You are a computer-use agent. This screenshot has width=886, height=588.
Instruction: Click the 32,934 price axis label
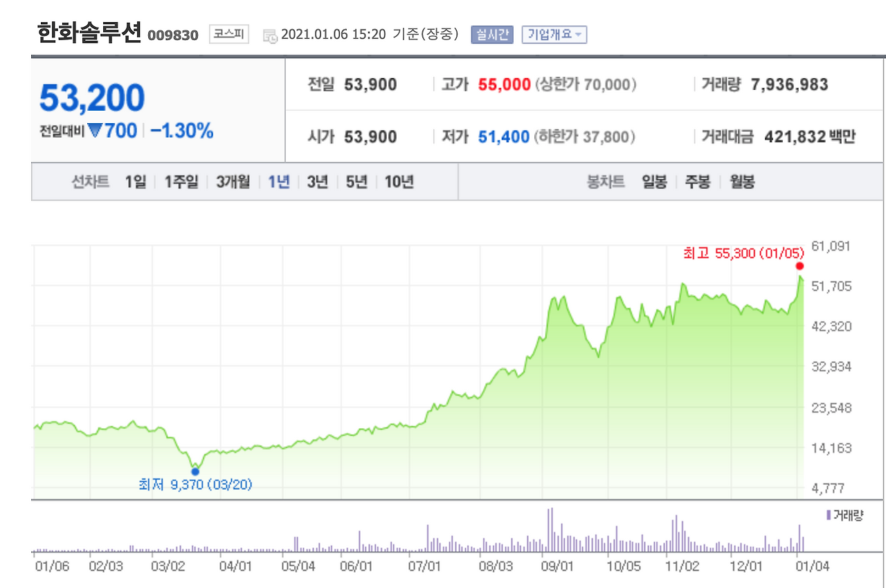[x=831, y=366]
